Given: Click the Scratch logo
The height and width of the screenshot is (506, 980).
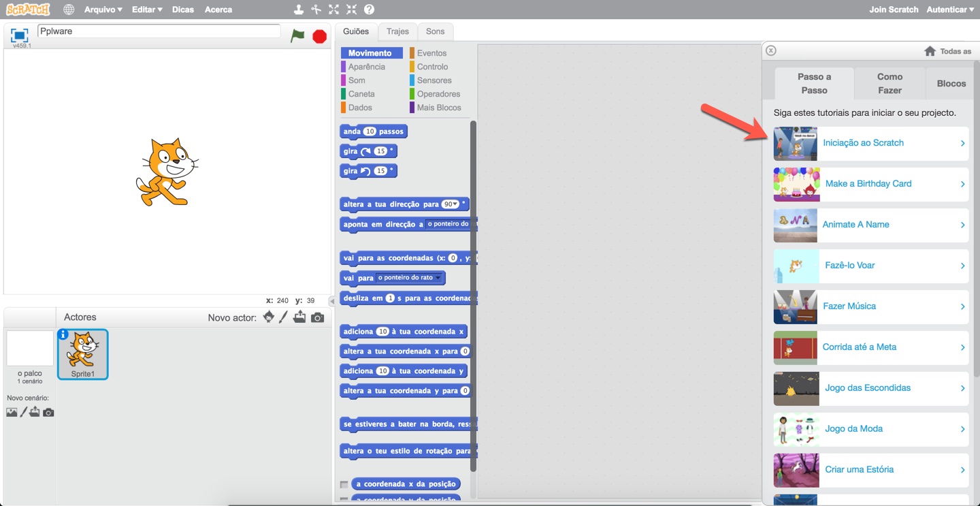Looking at the screenshot, I should (x=28, y=10).
